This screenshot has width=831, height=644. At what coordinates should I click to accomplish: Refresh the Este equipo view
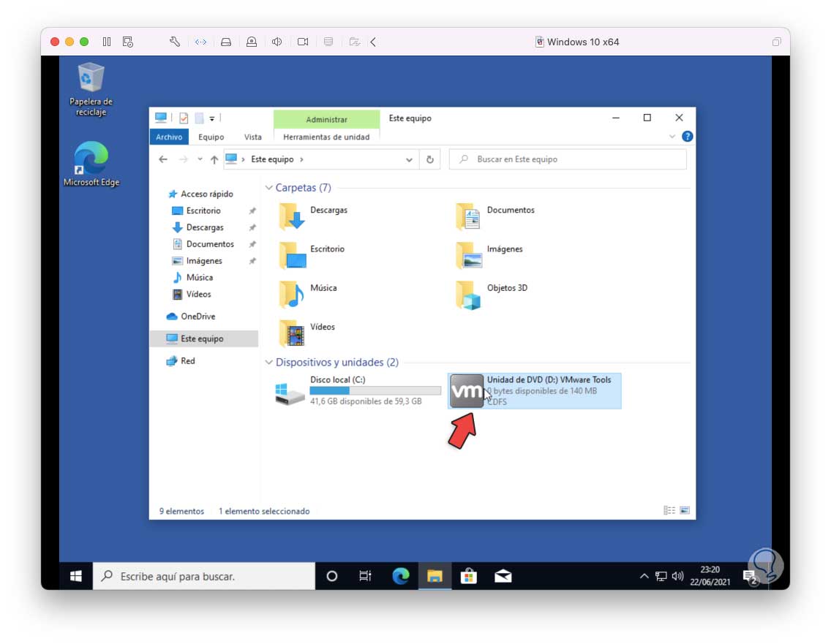430,159
